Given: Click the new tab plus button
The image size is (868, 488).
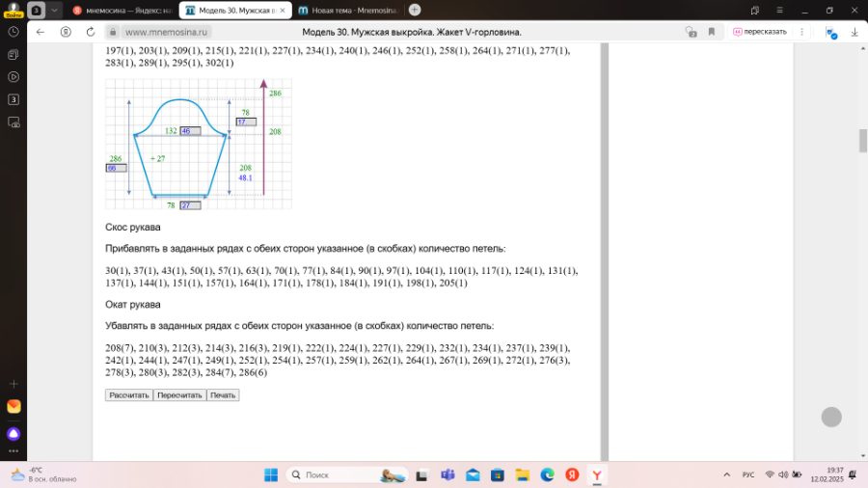Looking at the screenshot, I should coord(414,11).
